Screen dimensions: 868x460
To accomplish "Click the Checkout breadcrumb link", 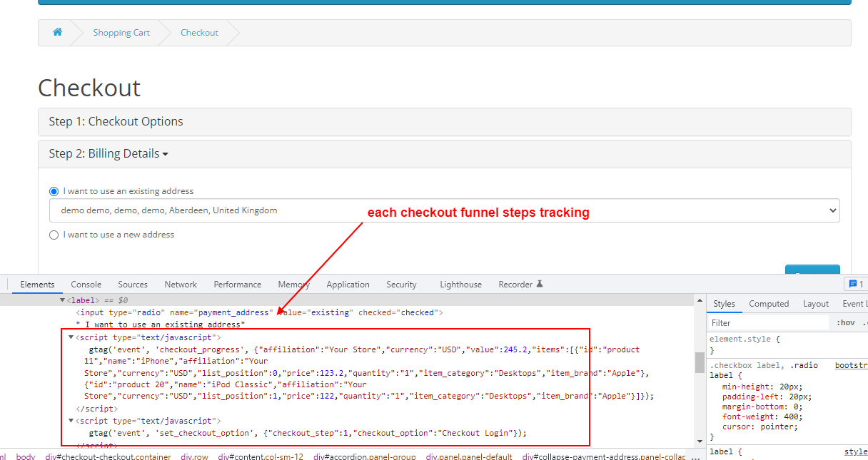I will [199, 33].
